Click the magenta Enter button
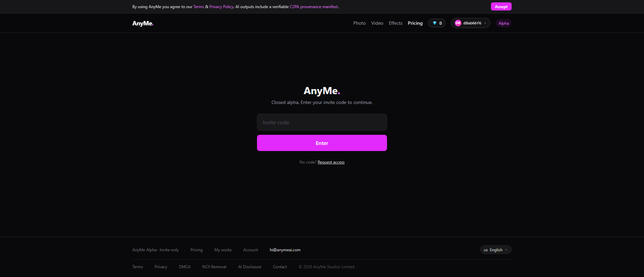The image size is (644, 277). (x=322, y=143)
